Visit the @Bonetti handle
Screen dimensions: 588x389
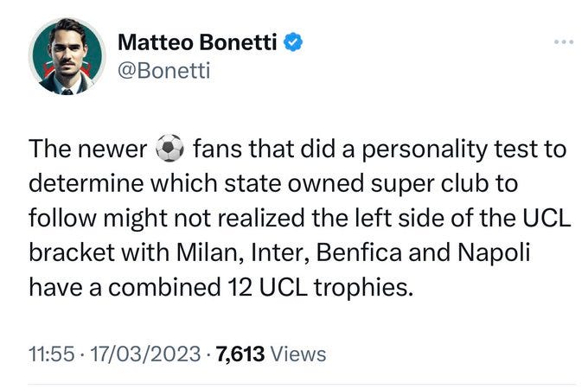coord(164,71)
